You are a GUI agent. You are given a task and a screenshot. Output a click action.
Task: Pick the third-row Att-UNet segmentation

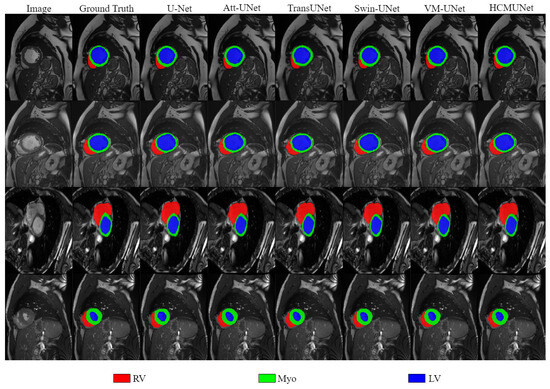tap(242, 230)
